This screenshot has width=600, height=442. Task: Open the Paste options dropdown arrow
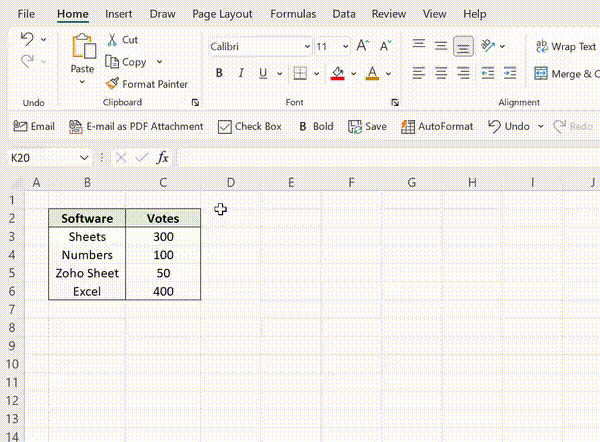click(x=82, y=82)
